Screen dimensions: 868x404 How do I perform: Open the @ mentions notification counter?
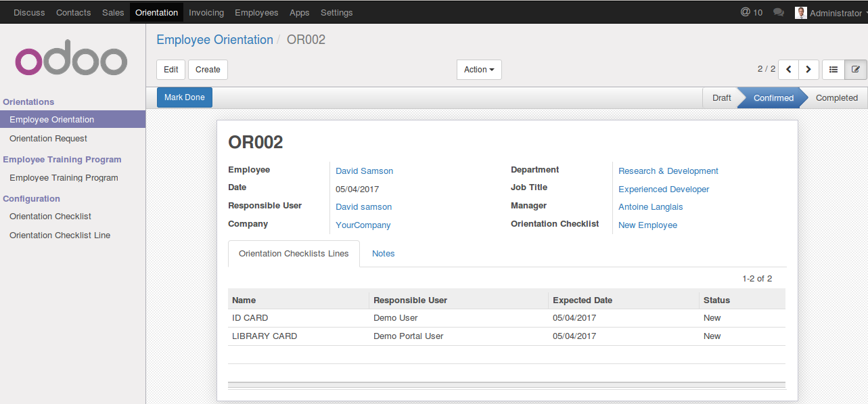(x=751, y=12)
